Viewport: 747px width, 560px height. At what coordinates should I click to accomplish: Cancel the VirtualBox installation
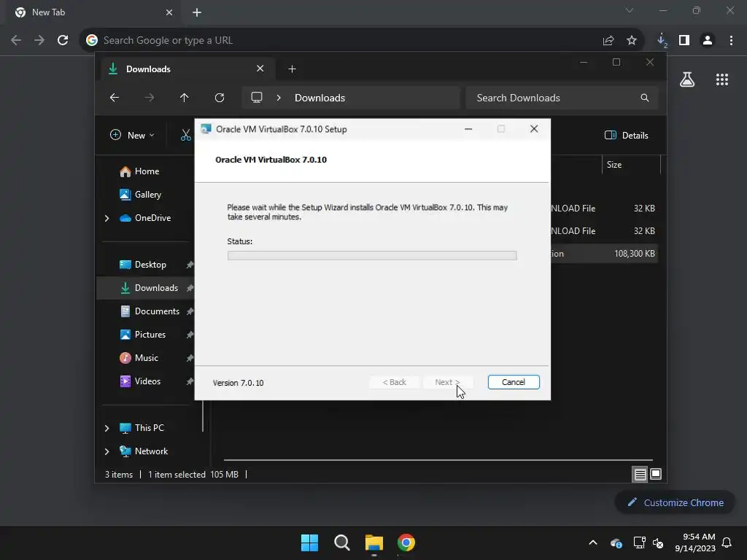pyautogui.click(x=513, y=382)
